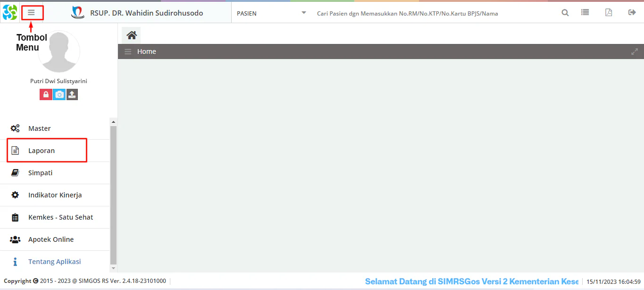This screenshot has height=290, width=644.
Task: Open the hamburger menu button
Action: (31, 13)
